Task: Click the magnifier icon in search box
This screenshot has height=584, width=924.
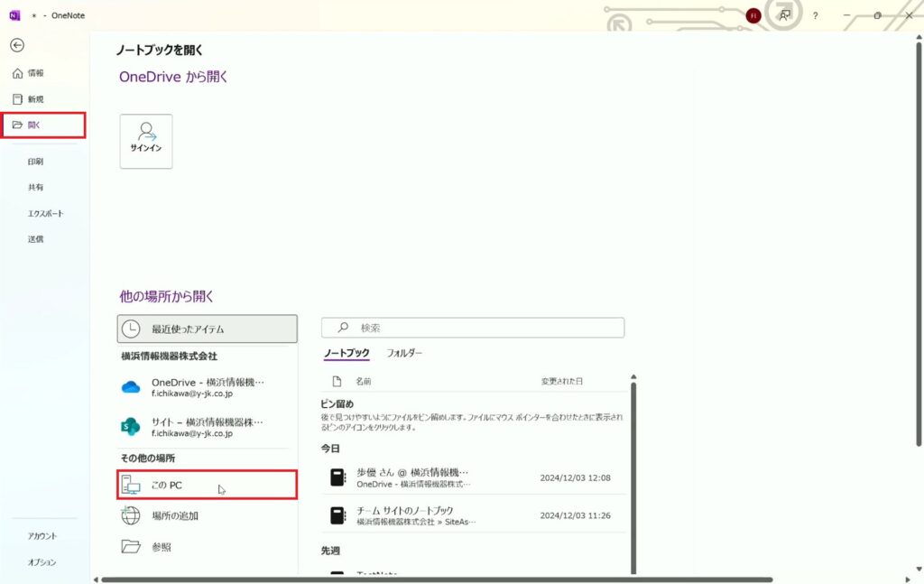Action: pos(343,327)
